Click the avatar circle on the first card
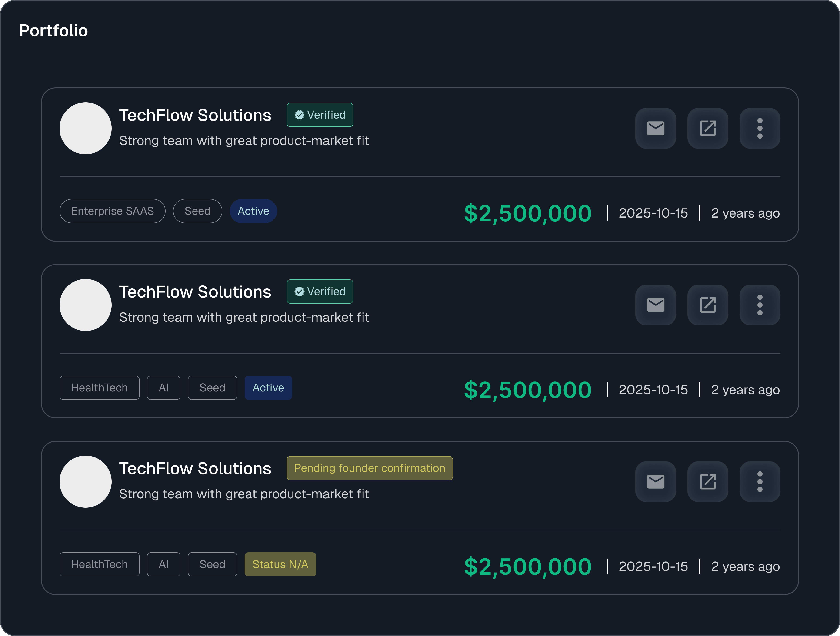Screen dimensions: 840x636 (x=85, y=128)
